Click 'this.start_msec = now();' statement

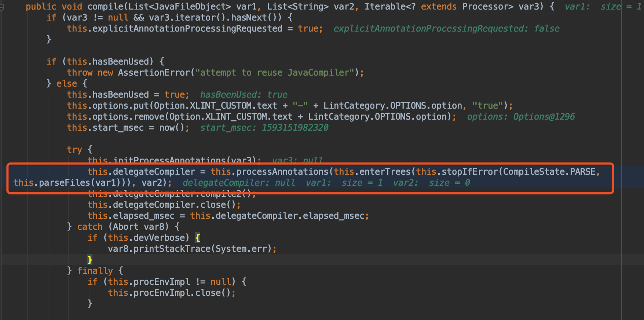pyautogui.click(x=128, y=128)
